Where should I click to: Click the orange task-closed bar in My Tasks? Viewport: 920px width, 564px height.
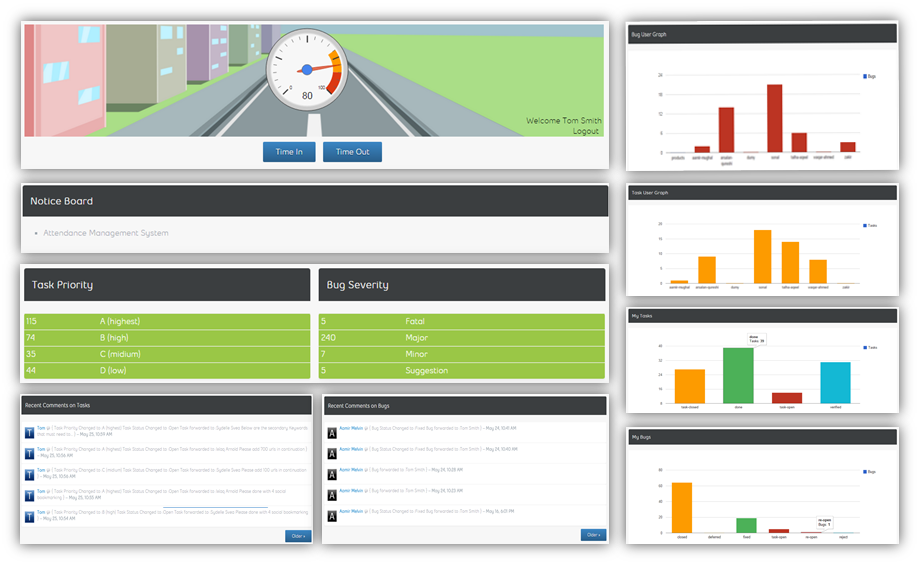689,386
